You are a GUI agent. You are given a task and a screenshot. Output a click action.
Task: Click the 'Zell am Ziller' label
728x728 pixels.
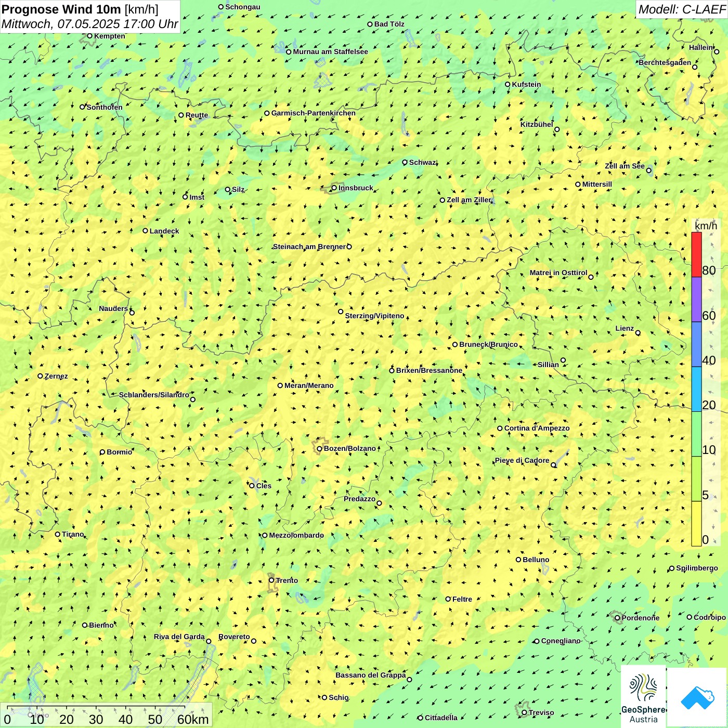(469, 200)
